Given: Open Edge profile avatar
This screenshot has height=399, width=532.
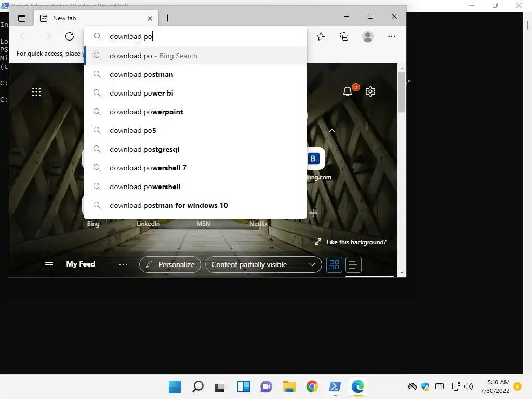Looking at the screenshot, I should [x=367, y=36].
